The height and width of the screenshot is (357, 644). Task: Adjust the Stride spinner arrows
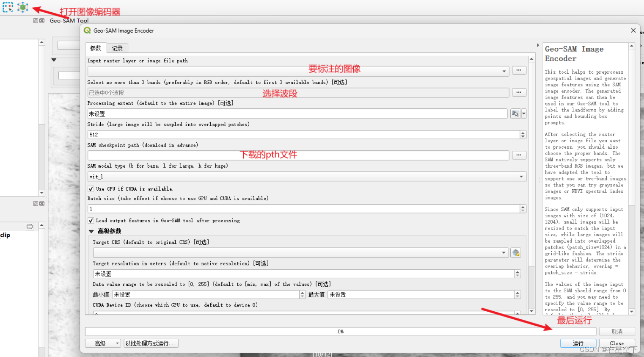[x=523, y=135]
